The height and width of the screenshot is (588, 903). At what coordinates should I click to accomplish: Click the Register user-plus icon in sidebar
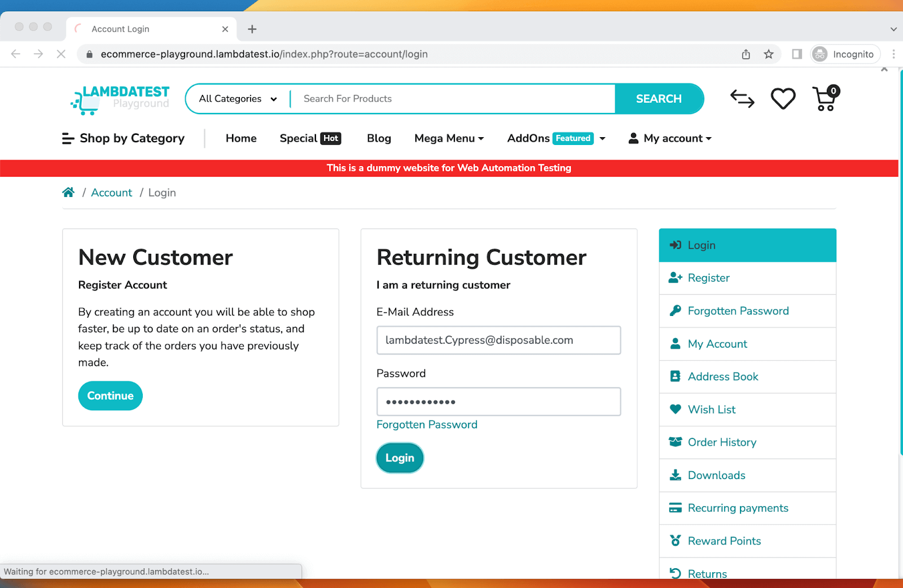coord(676,278)
